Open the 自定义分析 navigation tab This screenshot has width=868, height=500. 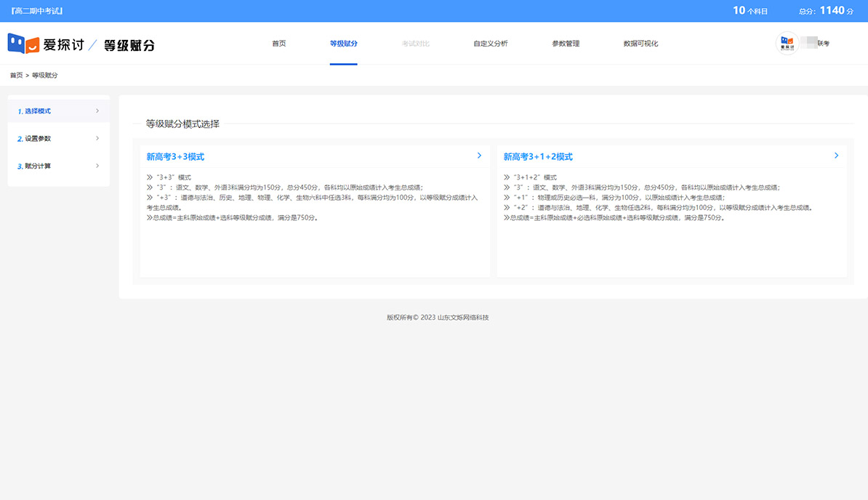pyautogui.click(x=491, y=44)
